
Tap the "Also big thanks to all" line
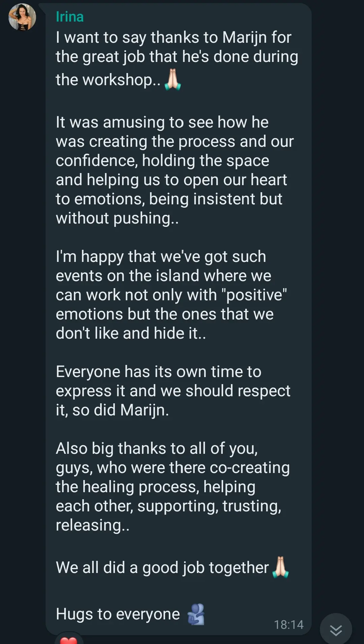pyautogui.click(x=157, y=448)
